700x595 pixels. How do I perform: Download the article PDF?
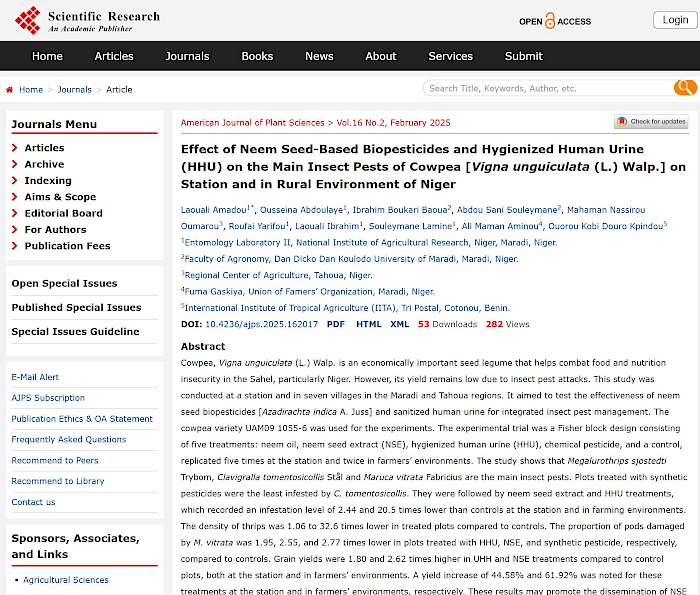click(x=335, y=325)
